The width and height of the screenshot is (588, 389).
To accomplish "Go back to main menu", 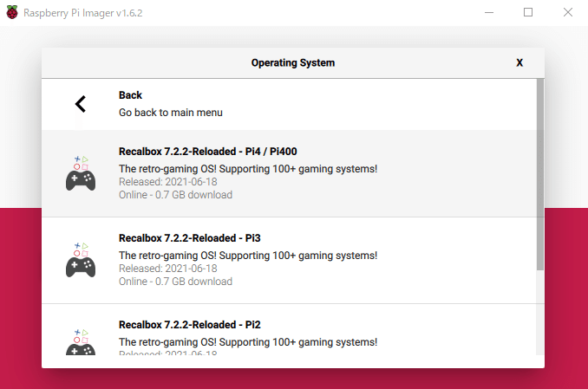I will 289,104.
